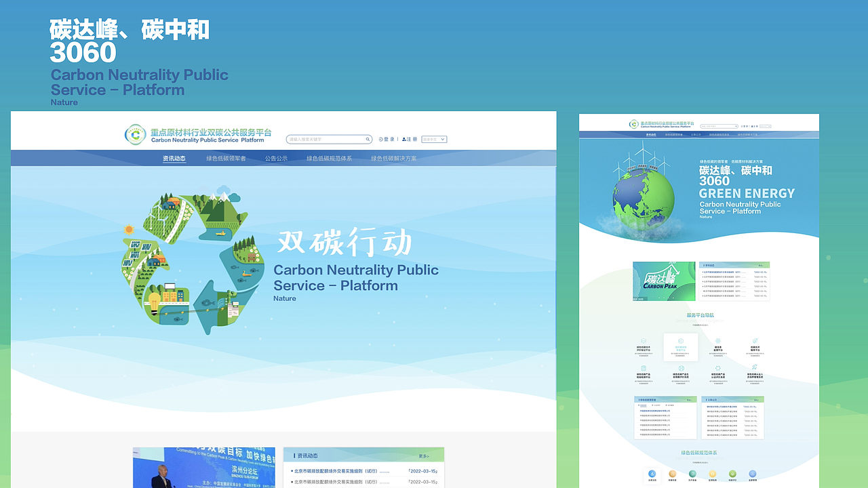Open the 绿色低碳规范体系 tab on the left page
This screenshot has width=868, height=488.
[x=329, y=158]
